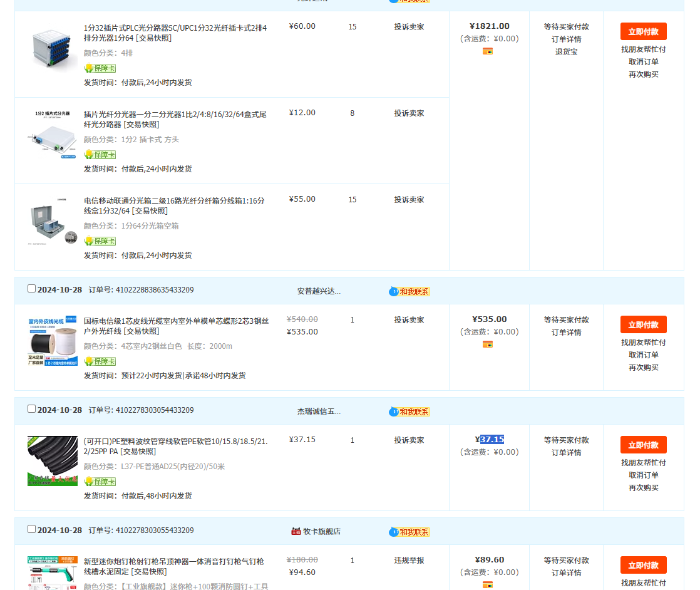Tick the checkbox for order 4102278303054433209
The width and height of the screenshot is (700, 590).
(x=32, y=409)
